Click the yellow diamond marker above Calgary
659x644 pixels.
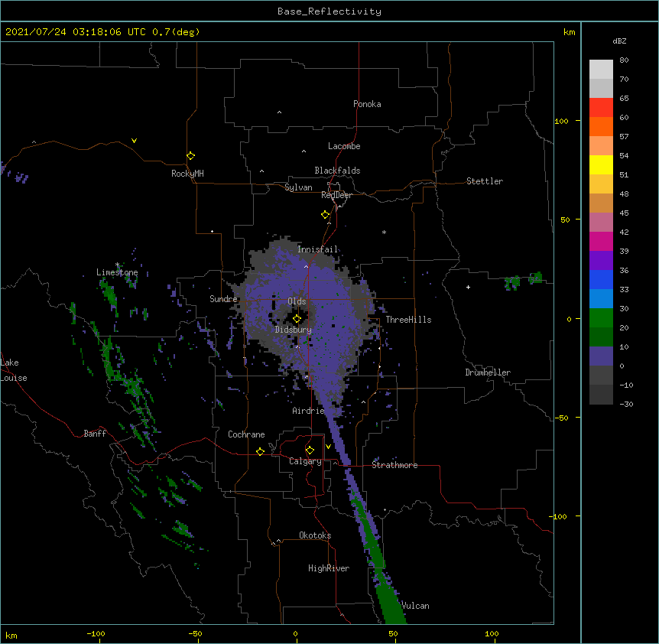click(x=310, y=450)
